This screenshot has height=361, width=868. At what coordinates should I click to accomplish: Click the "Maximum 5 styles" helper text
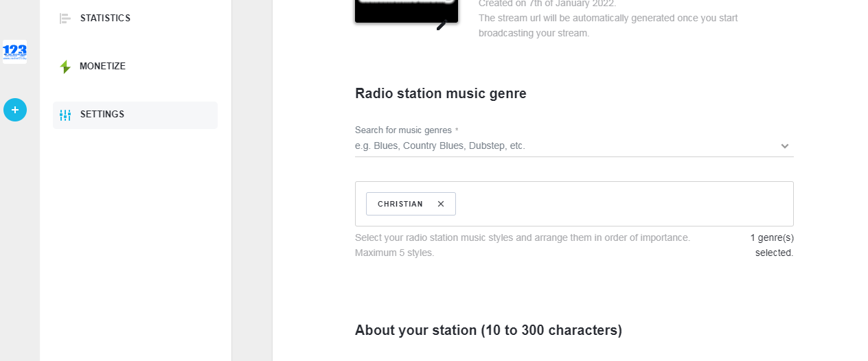click(395, 253)
